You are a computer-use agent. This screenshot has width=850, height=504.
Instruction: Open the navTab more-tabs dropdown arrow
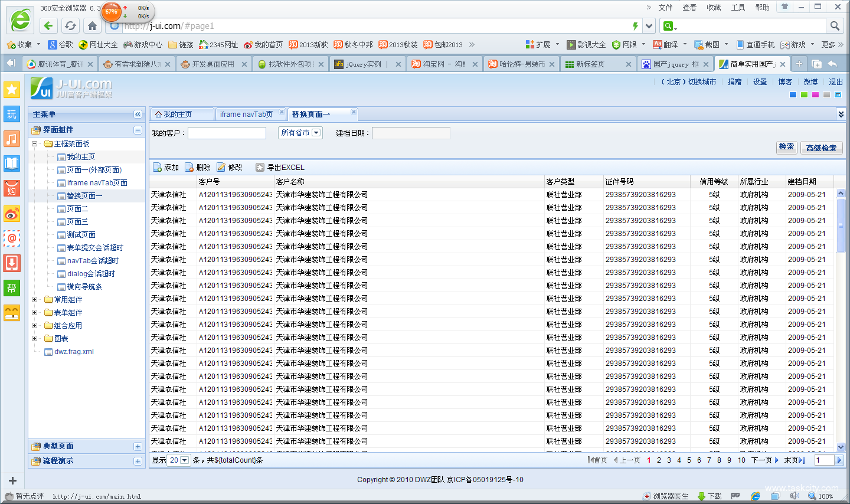click(x=841, y=114)
